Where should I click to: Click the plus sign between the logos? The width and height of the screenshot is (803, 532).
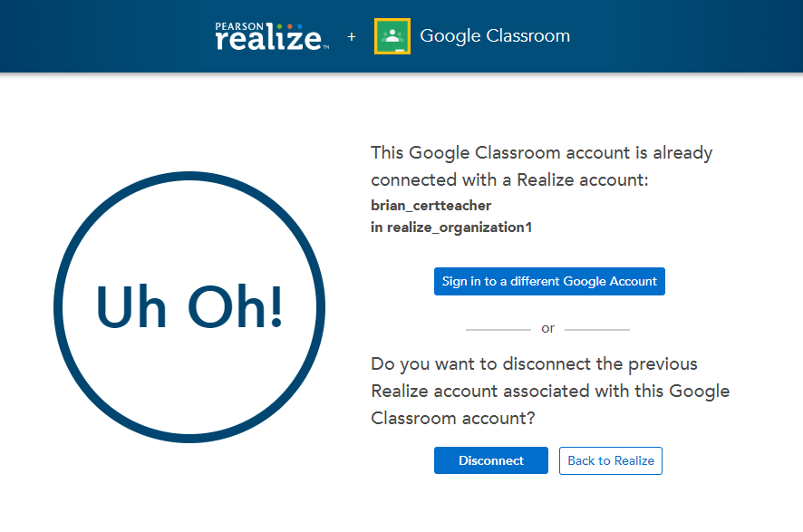tap(352, 37)
